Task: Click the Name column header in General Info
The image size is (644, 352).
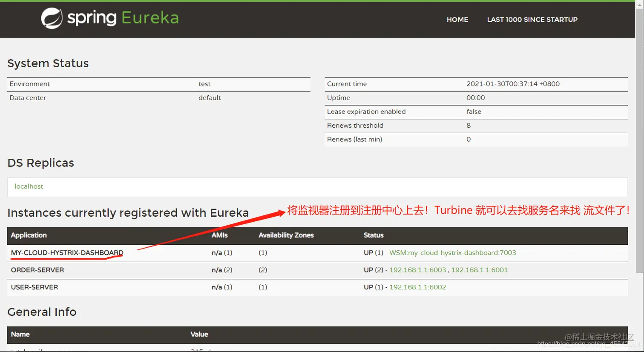Action: click(20, 335)
